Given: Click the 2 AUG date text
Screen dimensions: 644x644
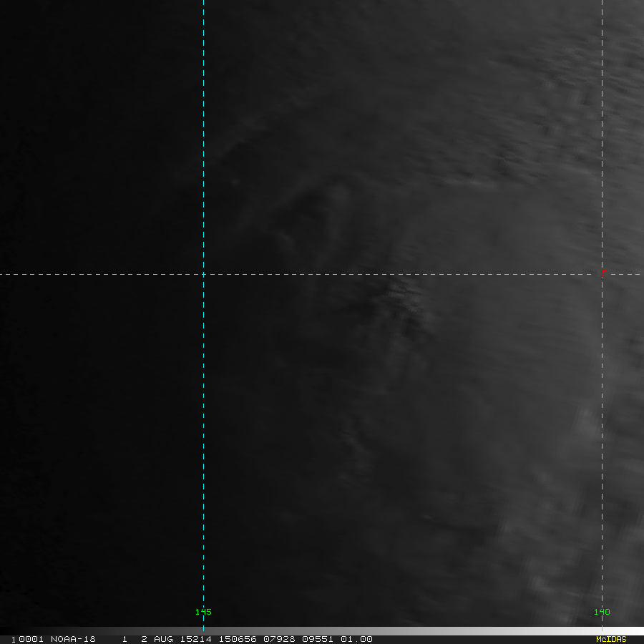Looking at the screenshot, I should 157,639.
